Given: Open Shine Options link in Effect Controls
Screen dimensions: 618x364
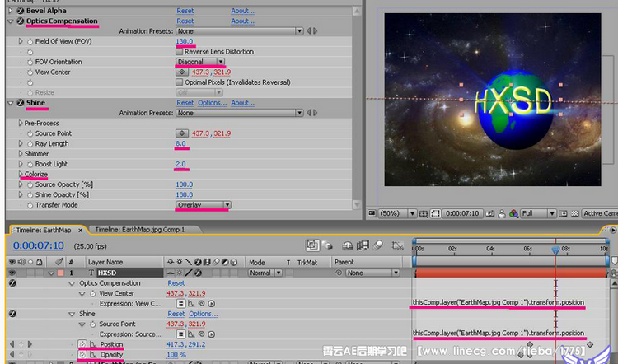Looking at the screenshot, I should (x=212, y=103).
